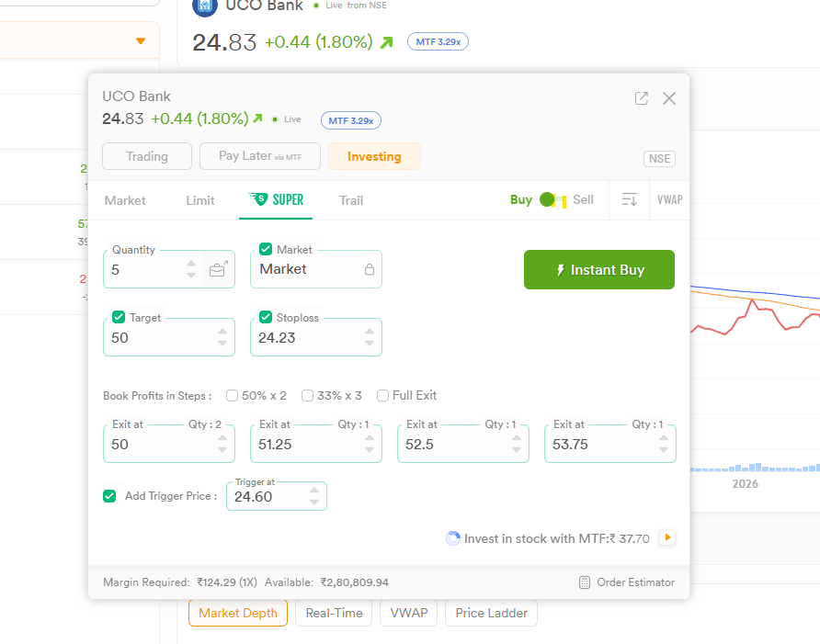The width and height of the screenshot is (820, 644).
Task: Click green up arrow beside page price
Action: [386, 42]
